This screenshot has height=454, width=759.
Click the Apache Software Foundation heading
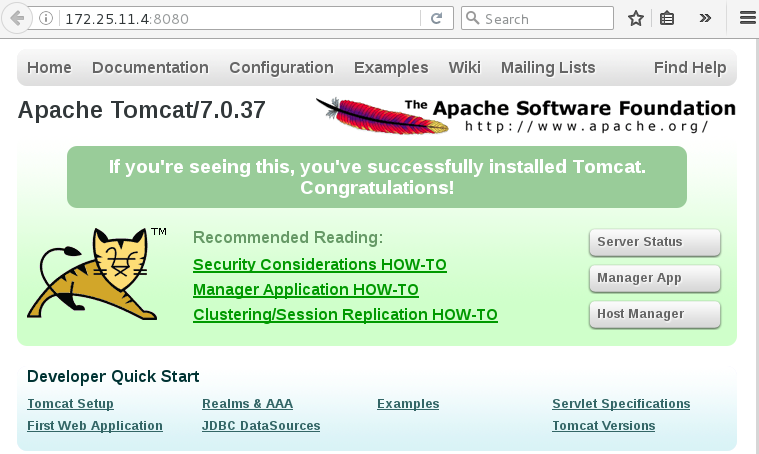tap(570, 108)
